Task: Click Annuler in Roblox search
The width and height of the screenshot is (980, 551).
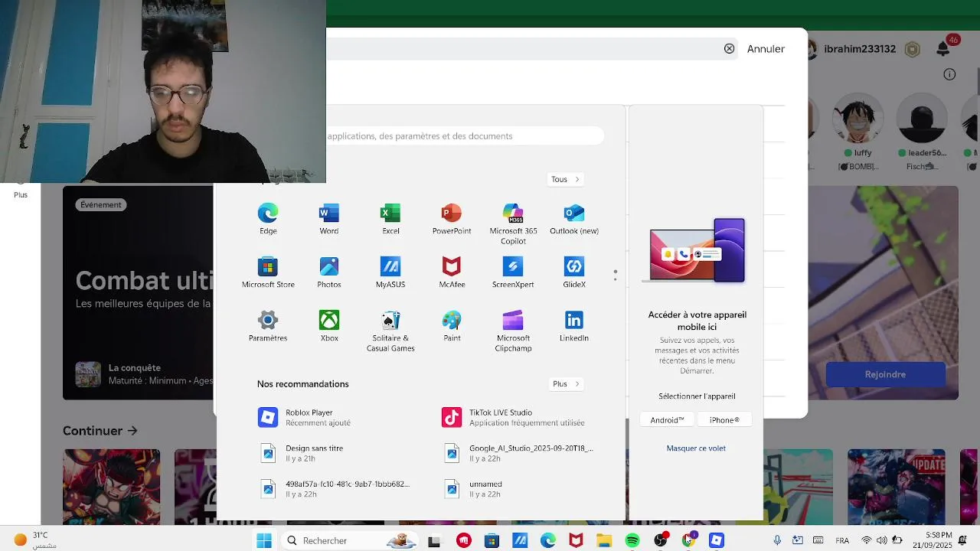Action: pyautogui.click(x=766, y=49)
